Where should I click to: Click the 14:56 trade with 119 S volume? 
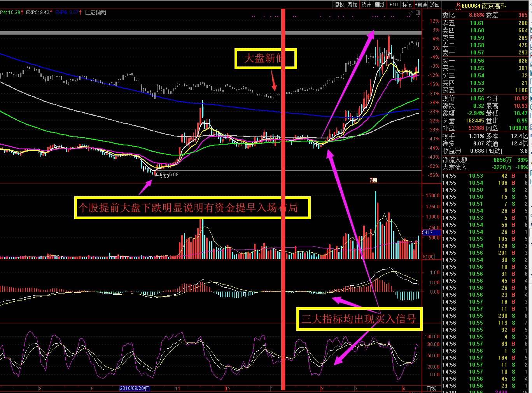tap(485, 323)
